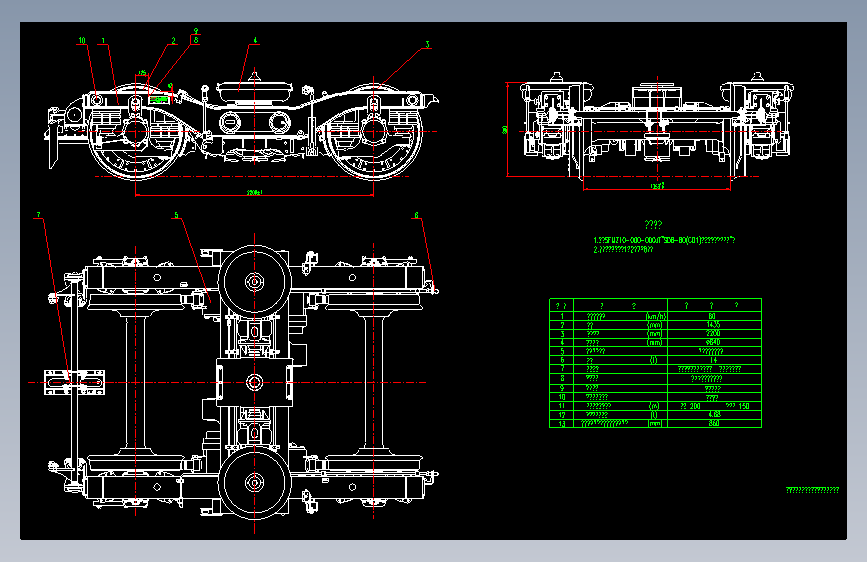The height and width of the screenshot is (562, 867).
Task: Click the value "2200" in table row 3
Action: coord(713,334)
